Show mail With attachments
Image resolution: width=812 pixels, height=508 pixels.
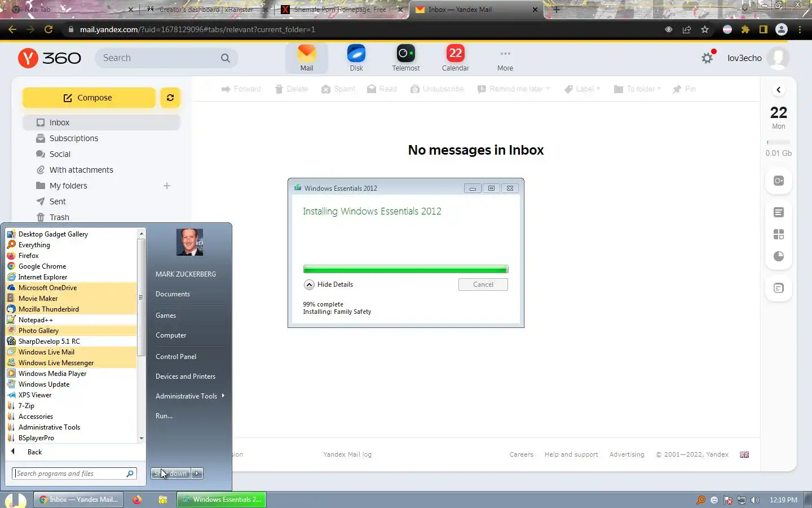(x=81, y=170)
